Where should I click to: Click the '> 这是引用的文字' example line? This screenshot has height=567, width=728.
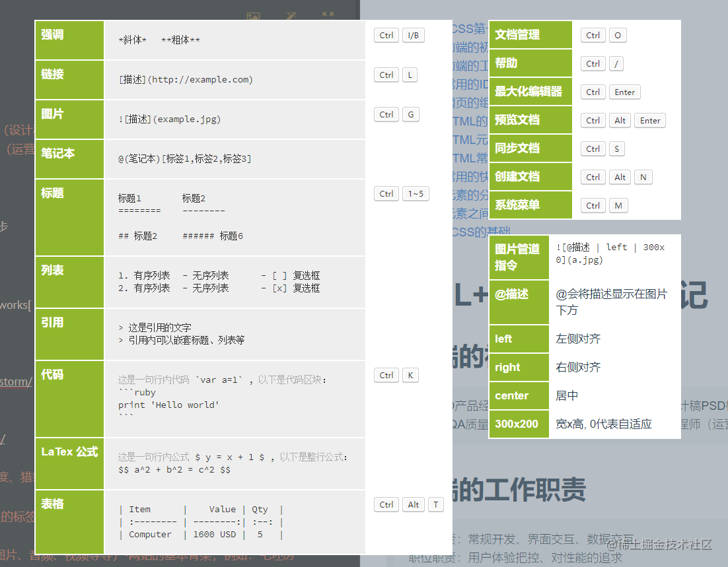click(155, 327)
